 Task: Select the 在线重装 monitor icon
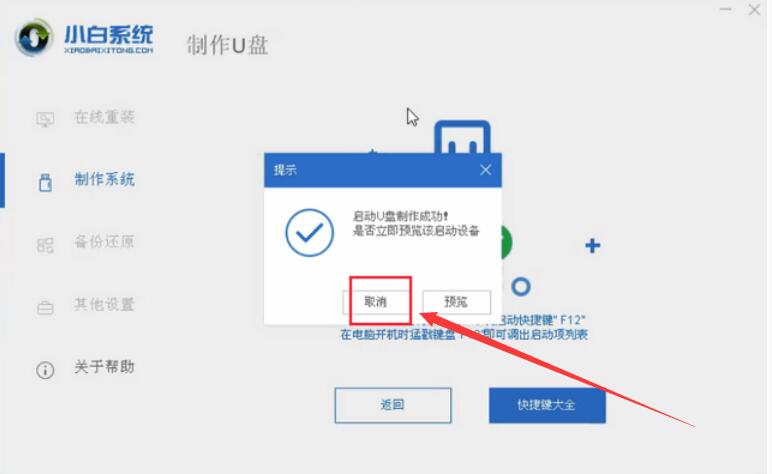pos(45,119)
